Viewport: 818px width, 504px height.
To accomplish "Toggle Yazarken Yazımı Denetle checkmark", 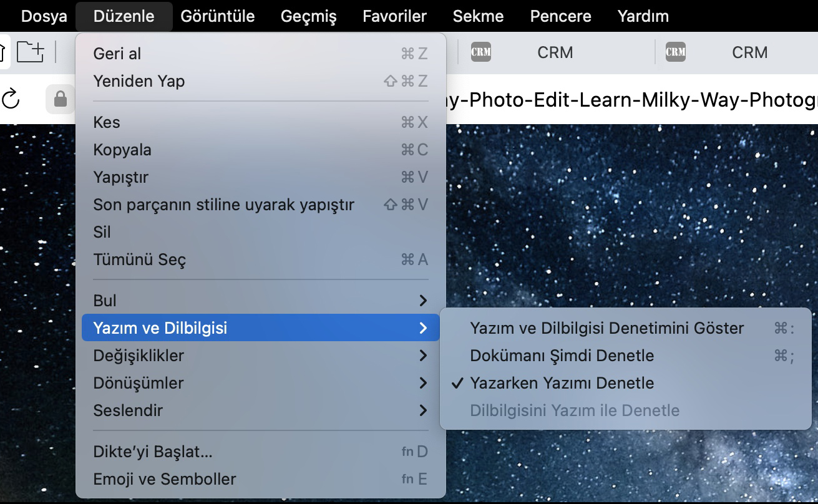I will (562, 383).
